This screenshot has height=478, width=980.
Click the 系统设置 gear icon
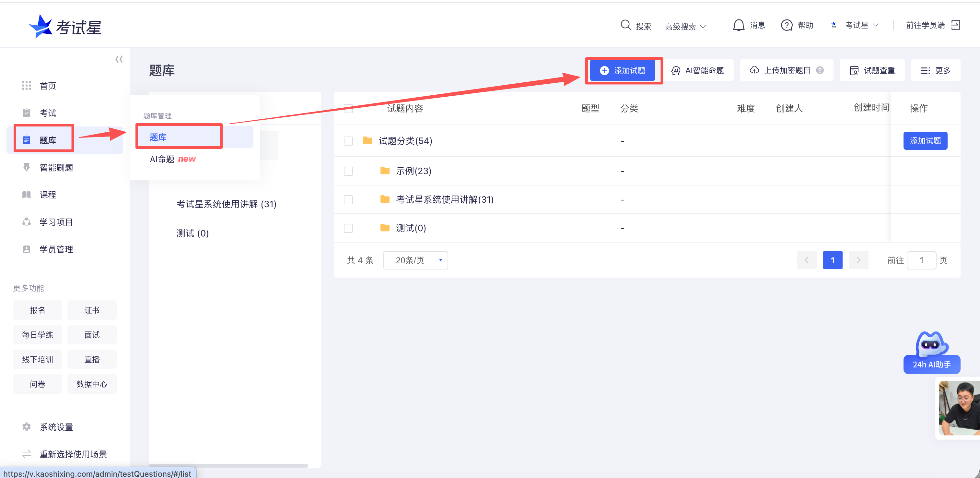[x=27, y=427]
